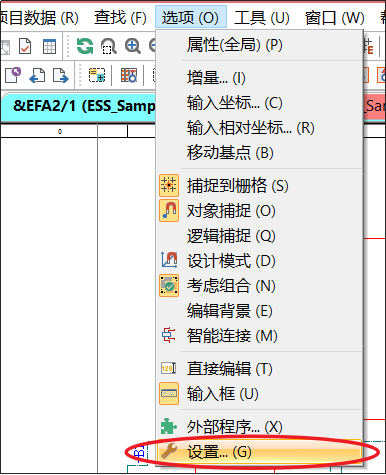Open the 查找 (F) menu
Image resolution: width=386 pixels, height=475 pixels.
coord(120,17)
